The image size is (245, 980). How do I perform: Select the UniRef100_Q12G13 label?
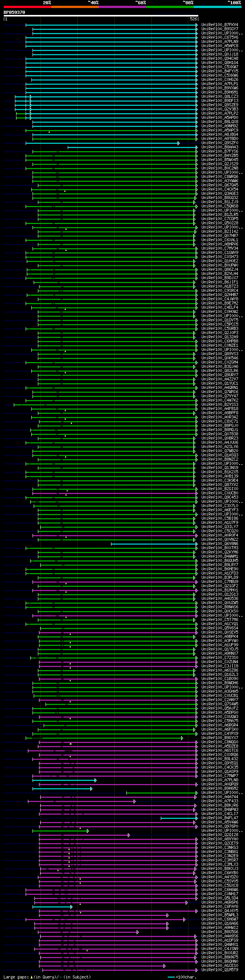pyautogui.click(x=220, y=595)
